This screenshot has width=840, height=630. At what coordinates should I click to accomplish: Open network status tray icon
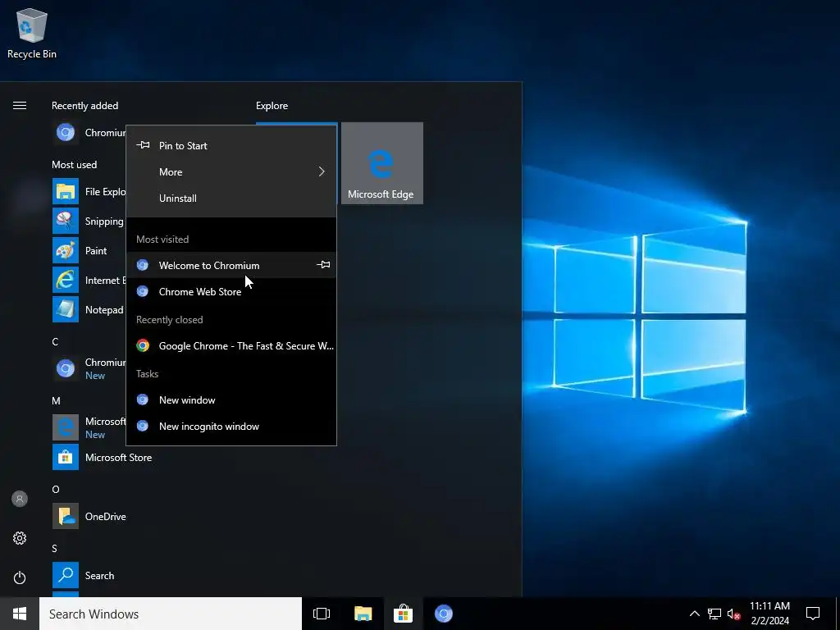coord(714,614)
